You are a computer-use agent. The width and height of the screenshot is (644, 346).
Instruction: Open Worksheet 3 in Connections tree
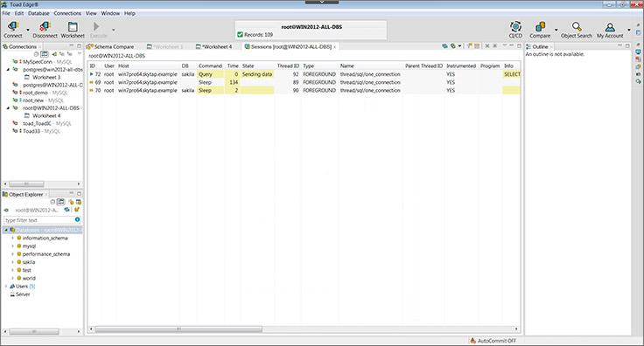click(46, 77)
